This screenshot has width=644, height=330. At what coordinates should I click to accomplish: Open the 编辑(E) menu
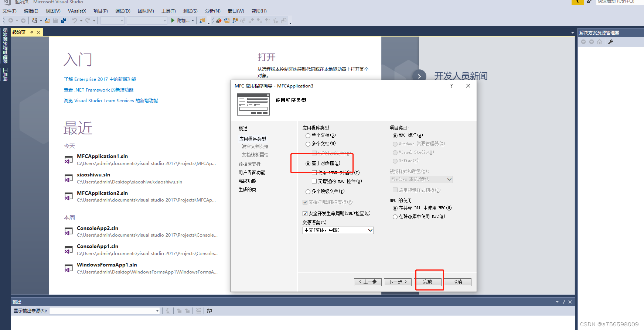[31, 11]
